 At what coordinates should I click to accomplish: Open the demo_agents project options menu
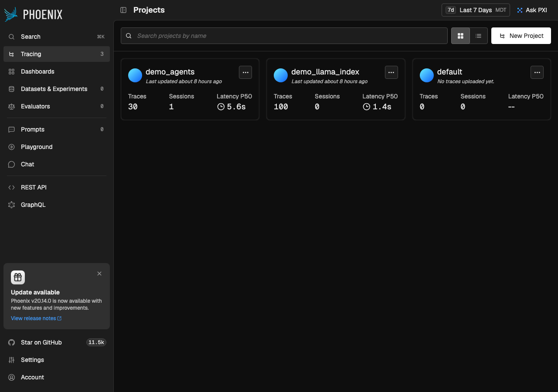(x=245, y=72)
